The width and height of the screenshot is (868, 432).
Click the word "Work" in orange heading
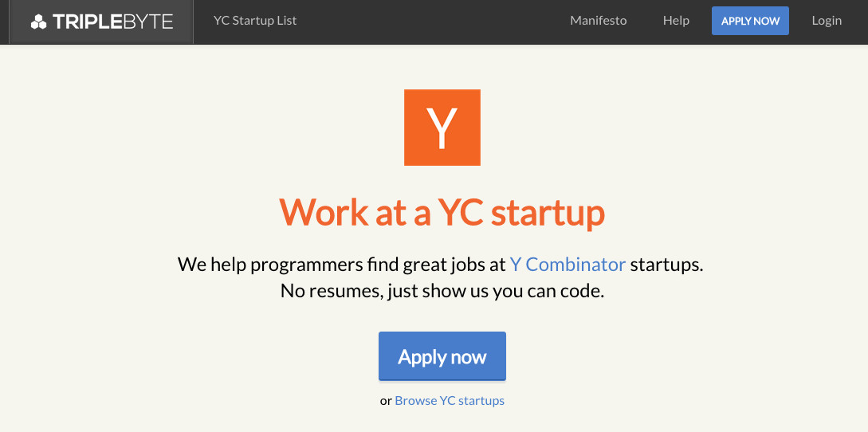coord(324,211)
